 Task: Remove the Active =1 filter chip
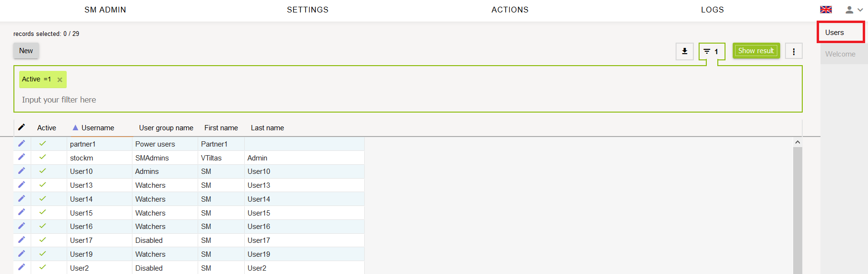(x=60, y=80)
